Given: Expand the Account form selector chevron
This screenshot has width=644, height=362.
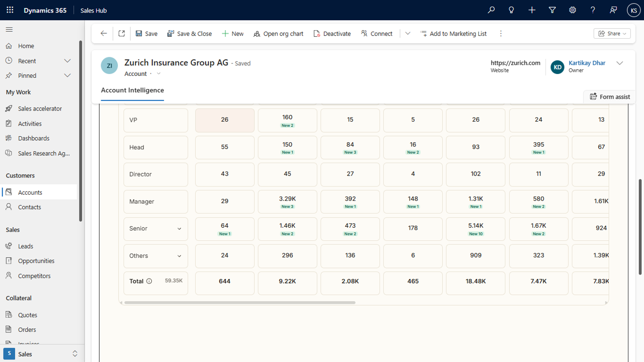Looking at the screenshot, I should 158,74.
